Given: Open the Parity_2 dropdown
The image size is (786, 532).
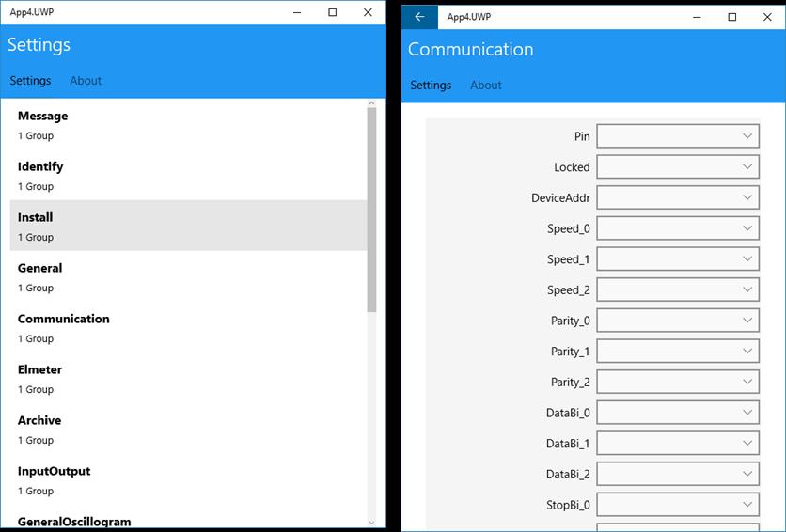Looking at the screenshot, I should coord(678,382).
